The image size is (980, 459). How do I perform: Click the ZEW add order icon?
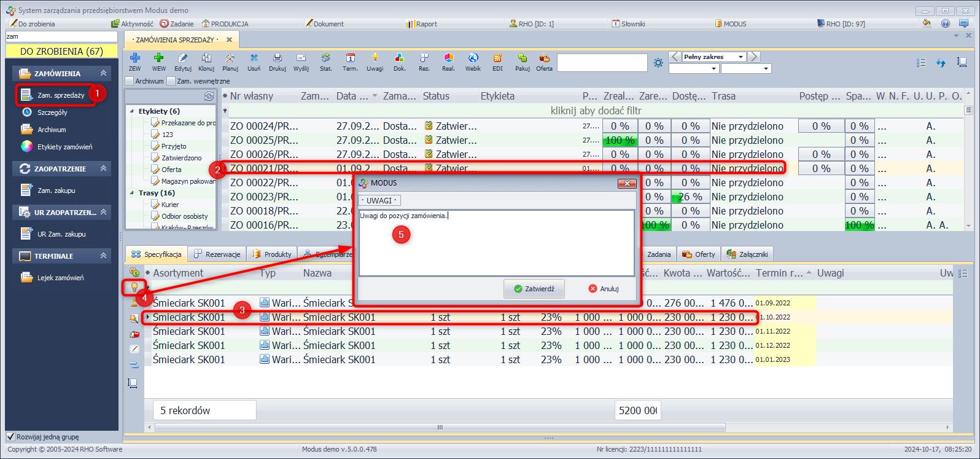[134, 58]
